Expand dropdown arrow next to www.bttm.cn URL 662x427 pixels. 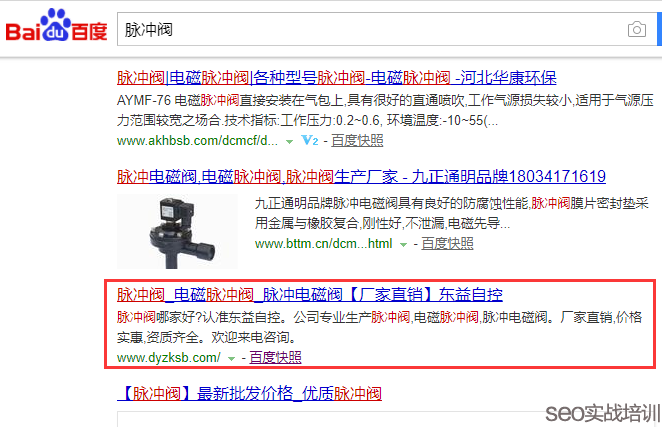coord(404,243)
